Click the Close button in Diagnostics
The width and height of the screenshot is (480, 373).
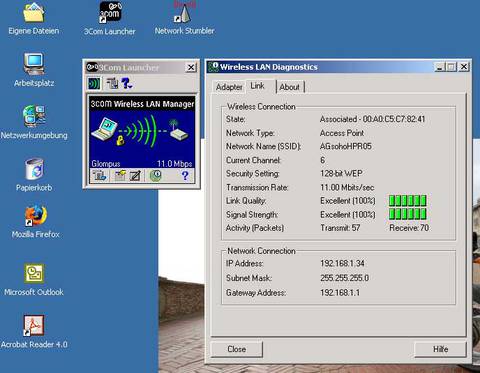[237, 349]
